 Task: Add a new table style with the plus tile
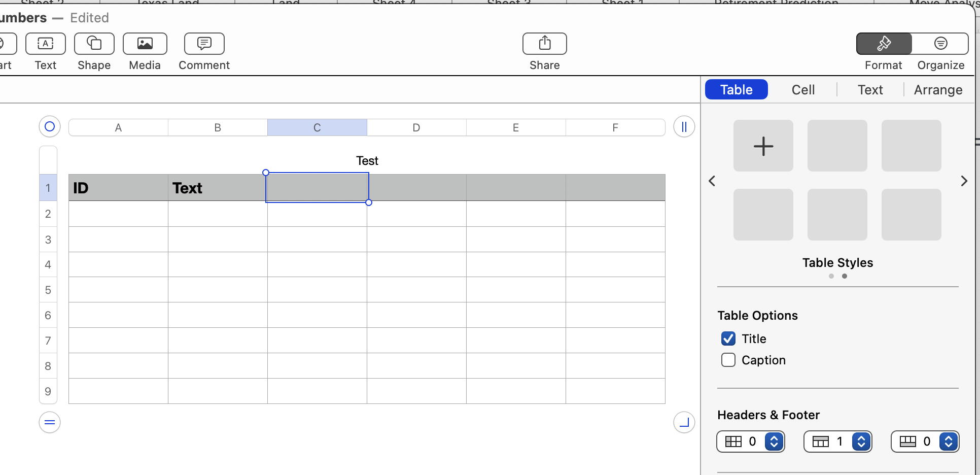click(763, 146)
